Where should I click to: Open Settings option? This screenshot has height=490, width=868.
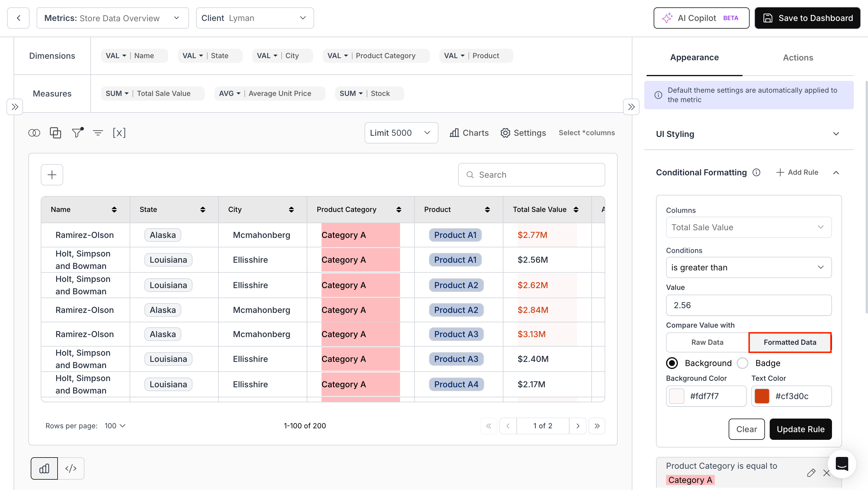tap(523, 133)
